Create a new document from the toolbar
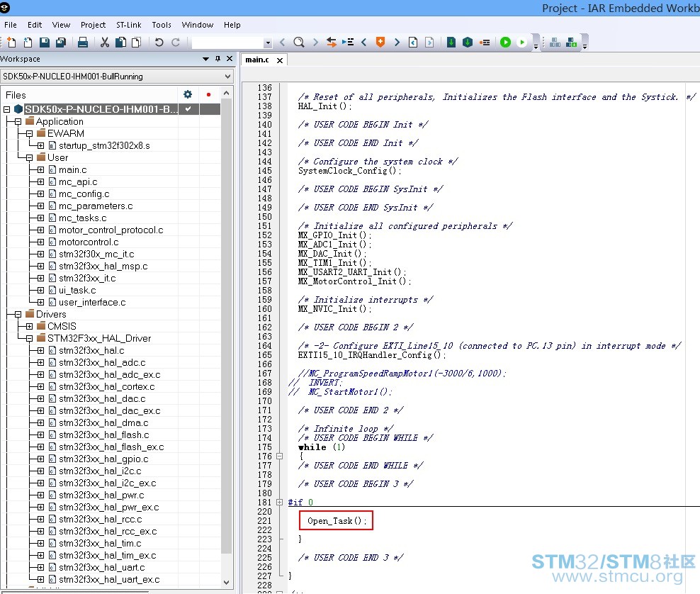The height and width of the screenshot is (594, 700). pos(11,43)
